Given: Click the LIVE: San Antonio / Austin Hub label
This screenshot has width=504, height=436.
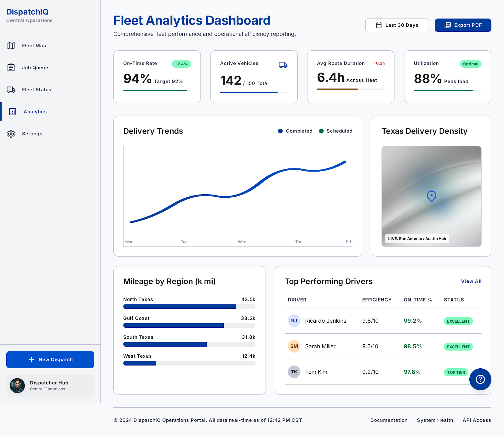Looking at the screenshot, I should [417, 239].
